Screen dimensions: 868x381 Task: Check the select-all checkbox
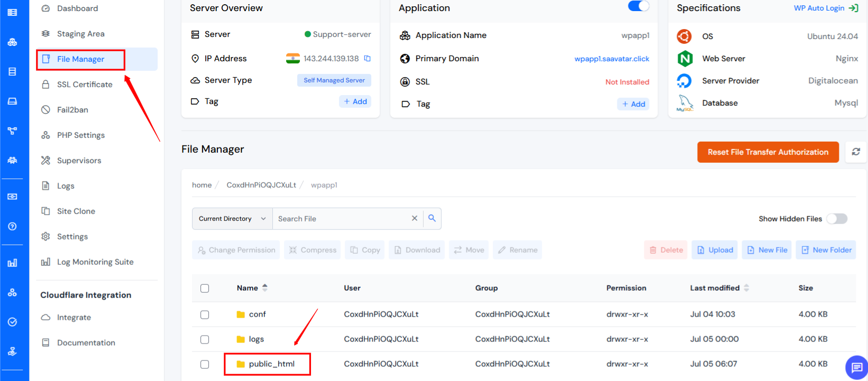pos(205,289)
